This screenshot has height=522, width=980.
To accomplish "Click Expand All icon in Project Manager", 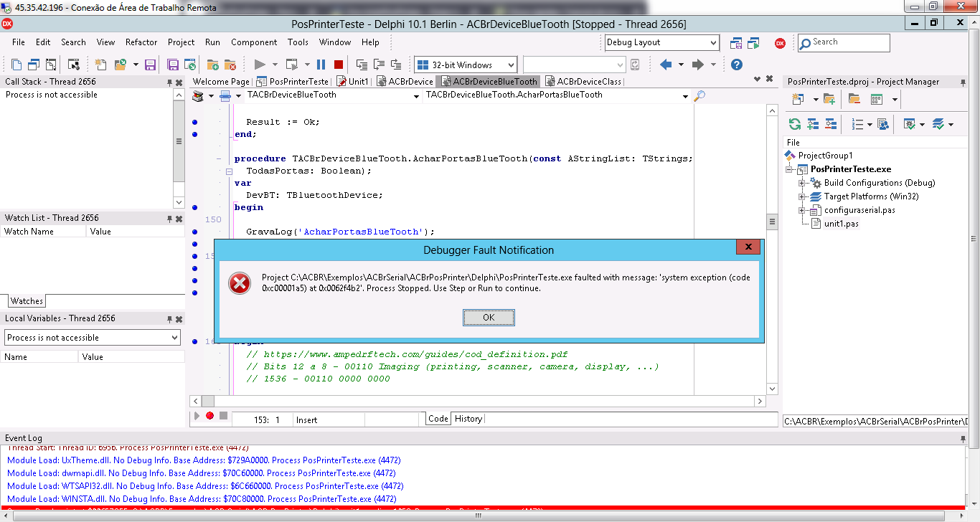I will click(x=813, y=124).
